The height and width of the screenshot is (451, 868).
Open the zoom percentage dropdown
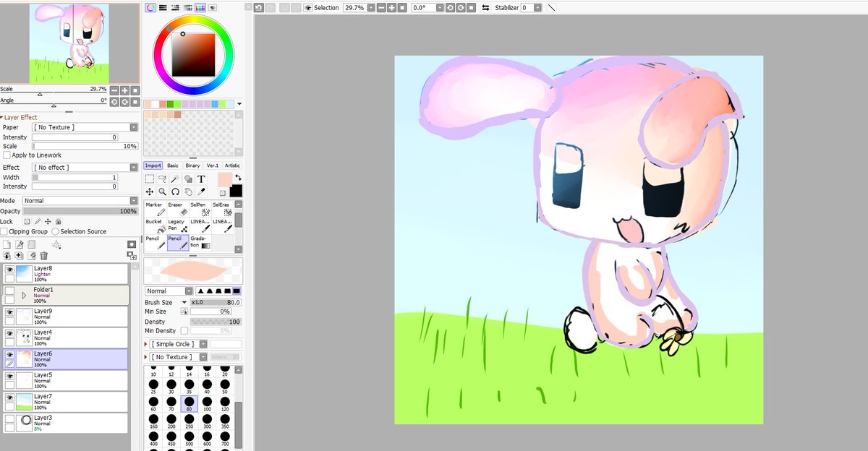click(x=370, y=7)
